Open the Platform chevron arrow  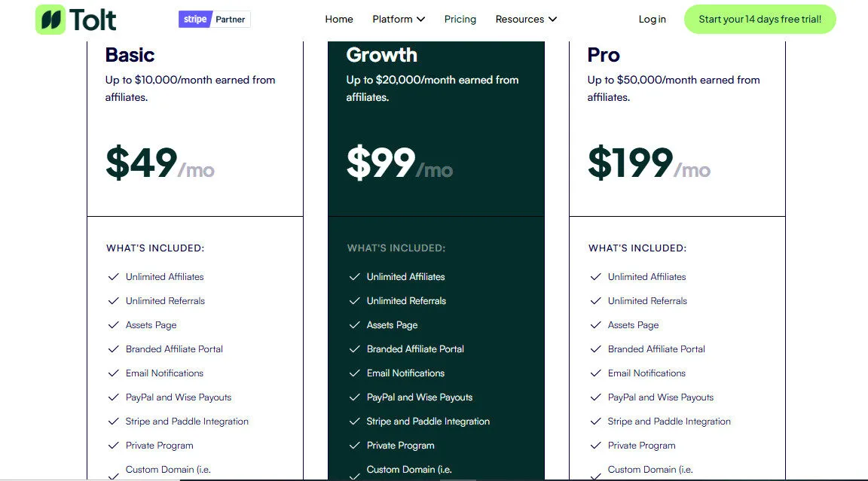(x=421, y=19)
